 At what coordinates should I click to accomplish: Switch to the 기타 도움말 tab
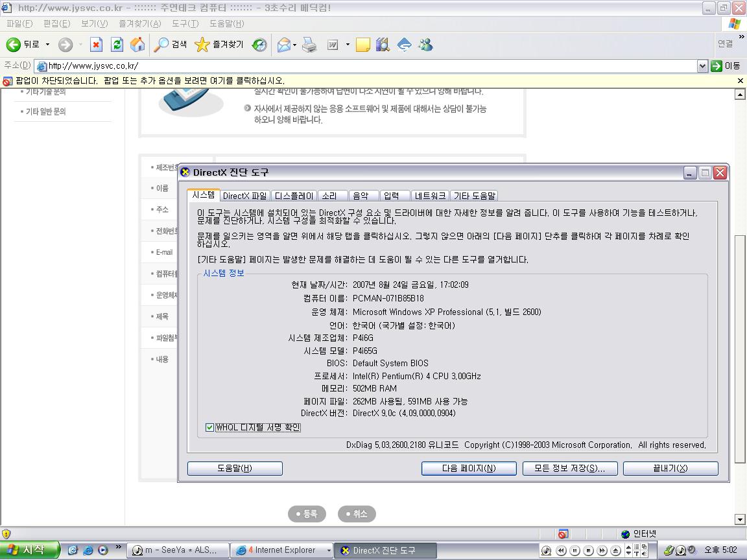[475, 196]
